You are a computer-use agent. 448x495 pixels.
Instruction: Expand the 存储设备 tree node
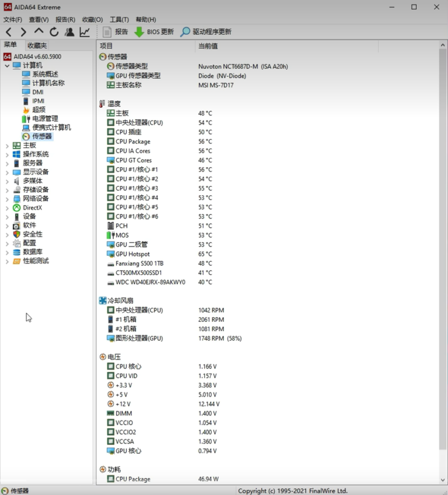pos(7,190)
